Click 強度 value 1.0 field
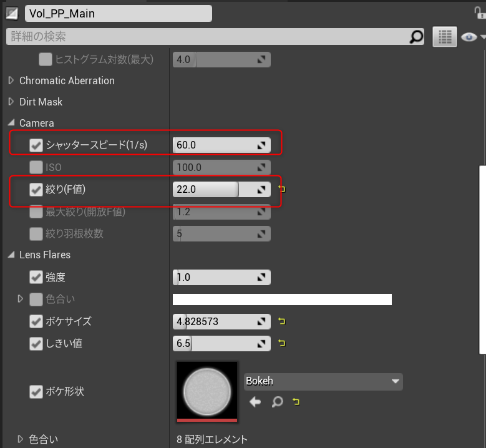Image resolution: width=486 pixels, height=448 pixels. pos(221,277)
